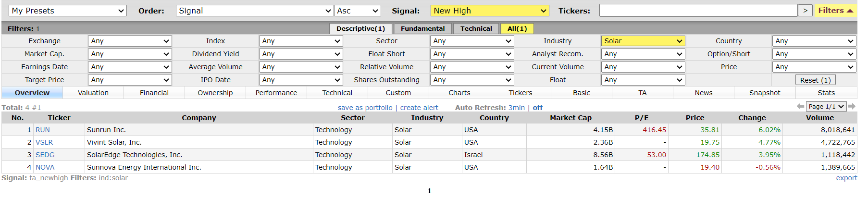Open the Asc sort direction dropdown
This screenshot has height=198, width=868.
(358, 11)
